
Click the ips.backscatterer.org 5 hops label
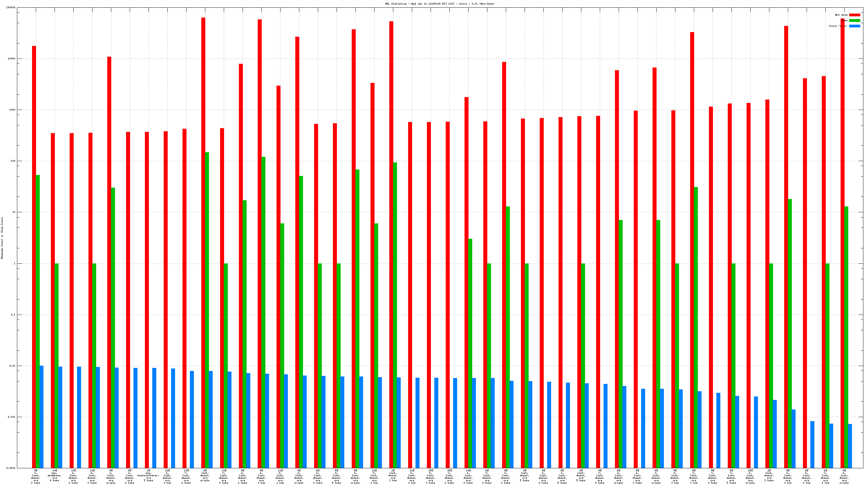[x=148, y=475]
